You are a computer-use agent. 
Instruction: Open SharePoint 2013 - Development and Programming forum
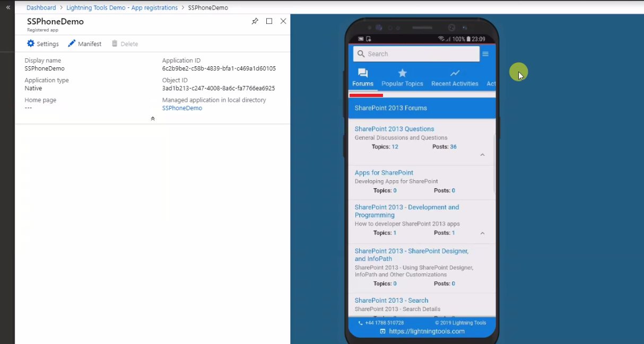[407, 211]
